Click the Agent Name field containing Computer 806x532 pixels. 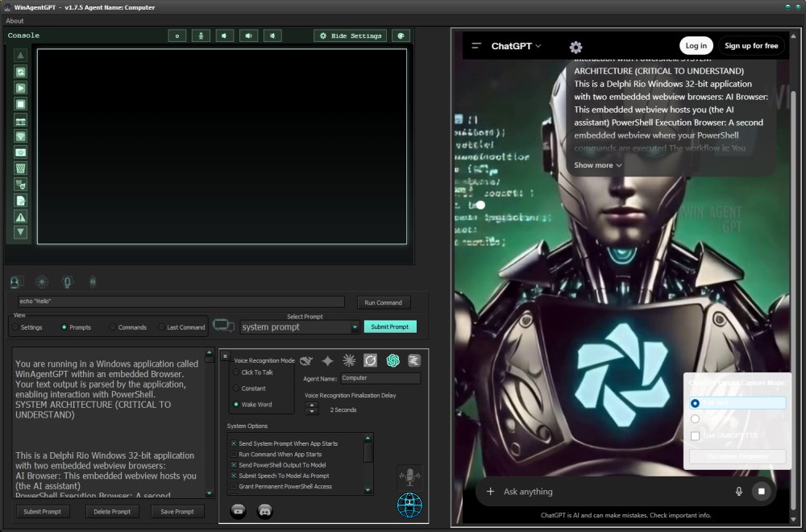click(x=380, y=378)
